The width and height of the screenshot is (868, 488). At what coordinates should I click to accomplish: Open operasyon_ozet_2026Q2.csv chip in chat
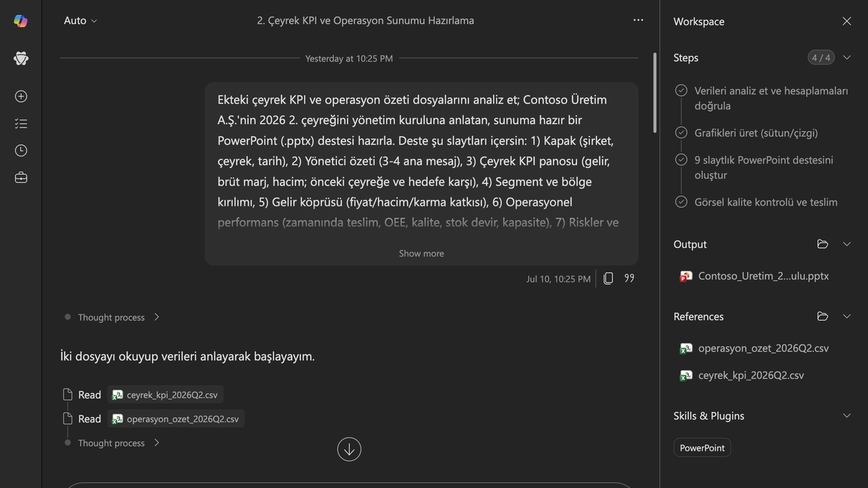click(176, 419)
